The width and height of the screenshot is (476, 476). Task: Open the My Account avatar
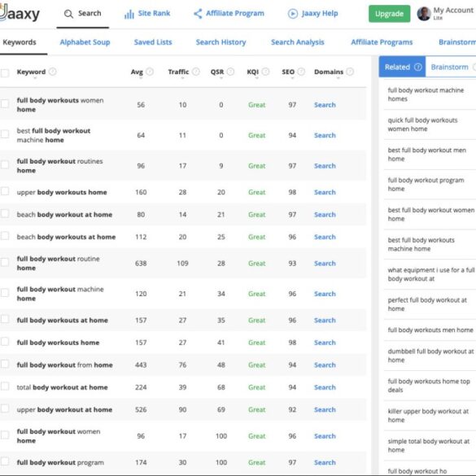[424, 14]
